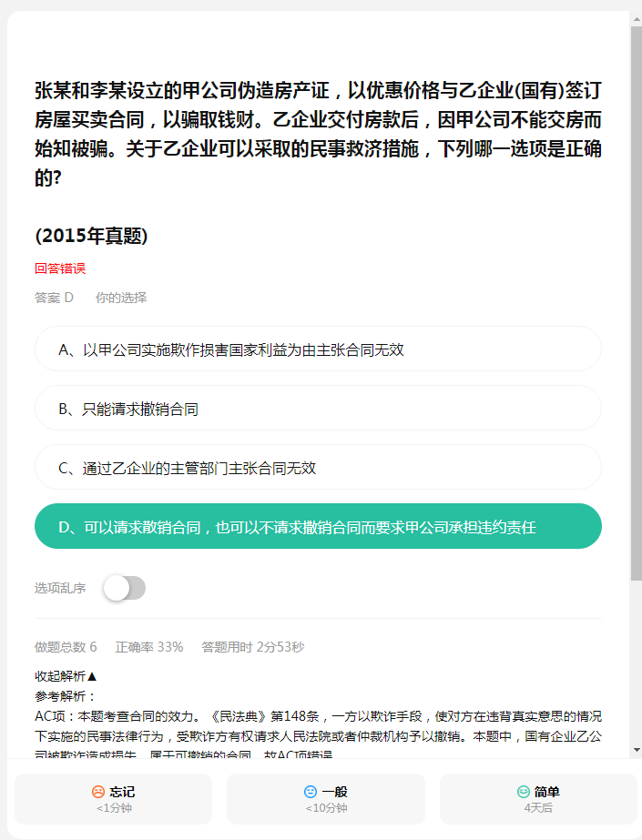Select highlighted option D 可以请求撤销合同
The width and height of the screenshot is (642, 840).
click(318, 526)
